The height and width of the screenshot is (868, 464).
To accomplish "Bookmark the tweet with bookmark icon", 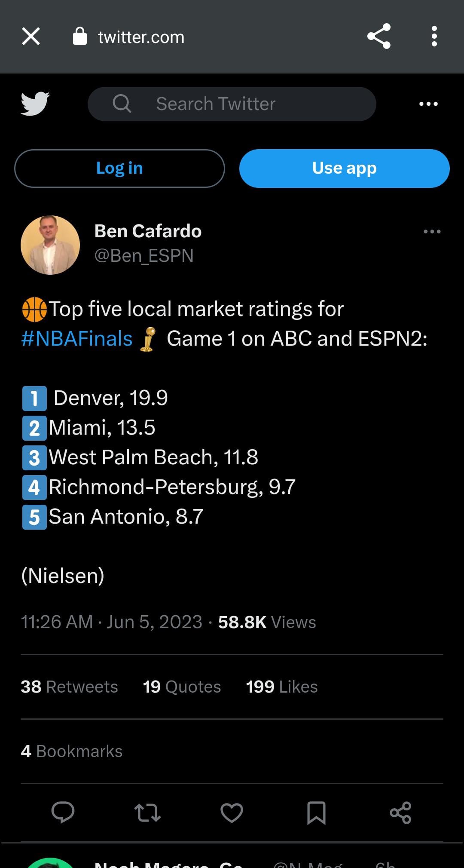I will tap(316, 813).
